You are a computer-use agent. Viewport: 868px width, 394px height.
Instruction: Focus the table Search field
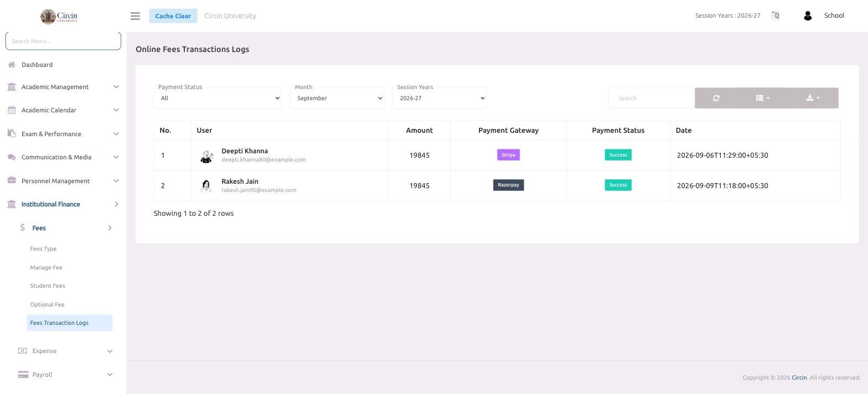[x=652, y=98]
